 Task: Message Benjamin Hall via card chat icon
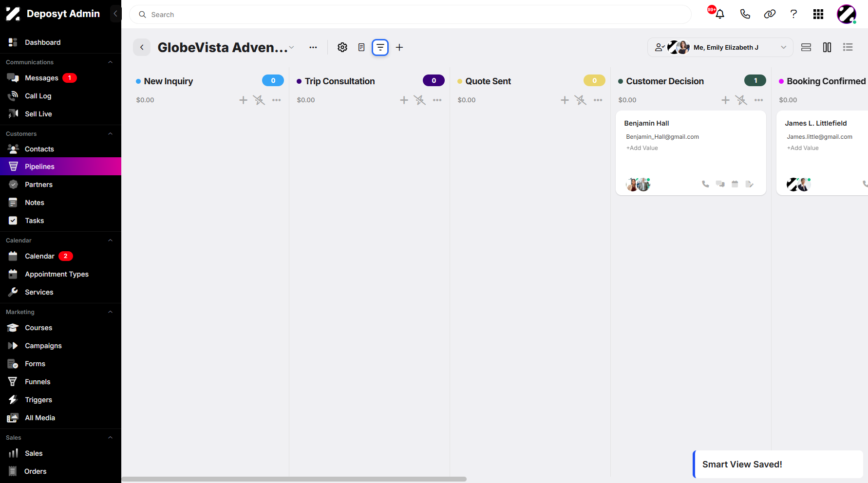click(720, 184)
